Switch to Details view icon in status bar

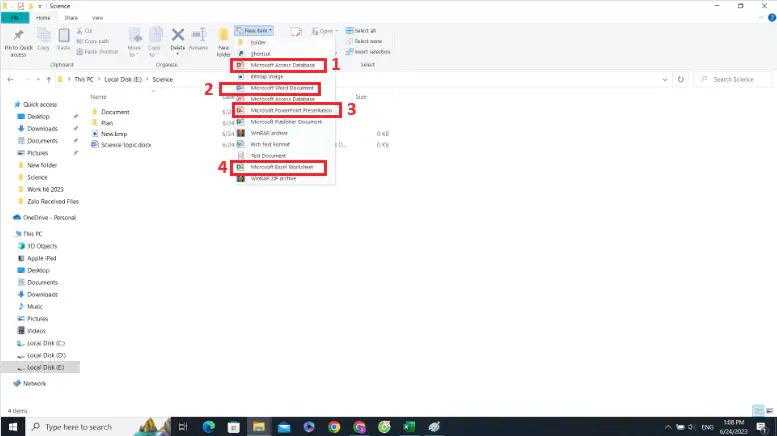[758, 411]
